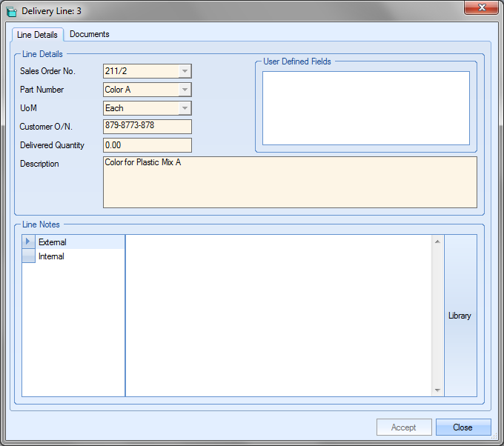This screenshot has height=446, width=504.
Task: Expand the Part Number dropdown
Action: coord(185,90)
